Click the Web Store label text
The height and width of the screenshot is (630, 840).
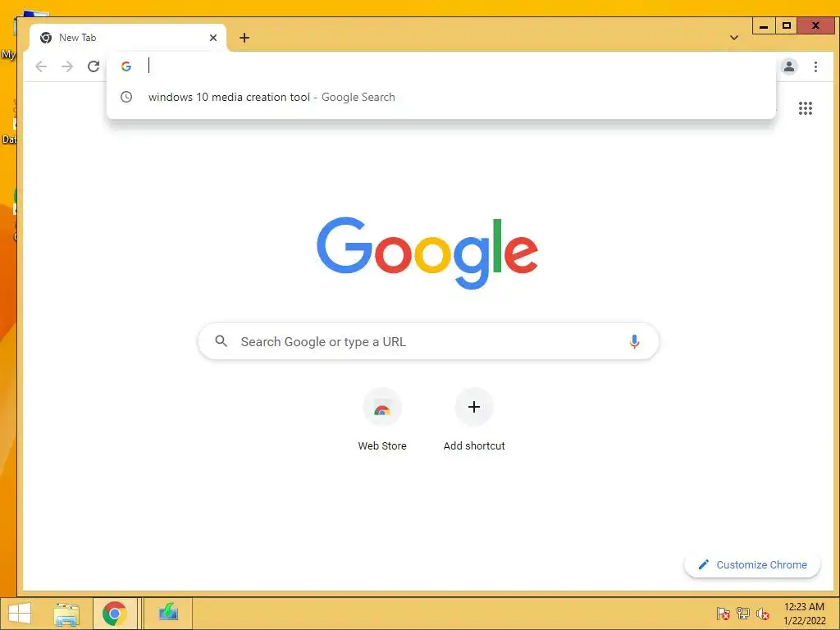(x=382, y=445)
